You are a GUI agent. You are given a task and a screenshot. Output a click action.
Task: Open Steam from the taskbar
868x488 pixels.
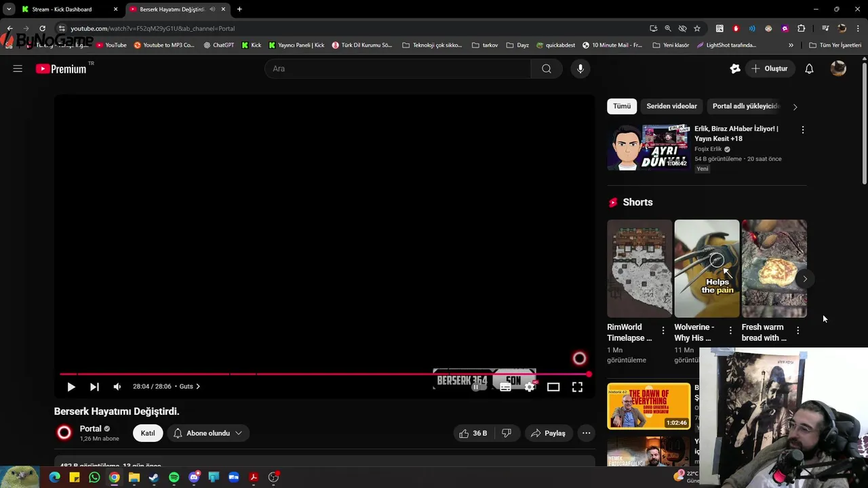pyautogui.click(x=154, y=477)
